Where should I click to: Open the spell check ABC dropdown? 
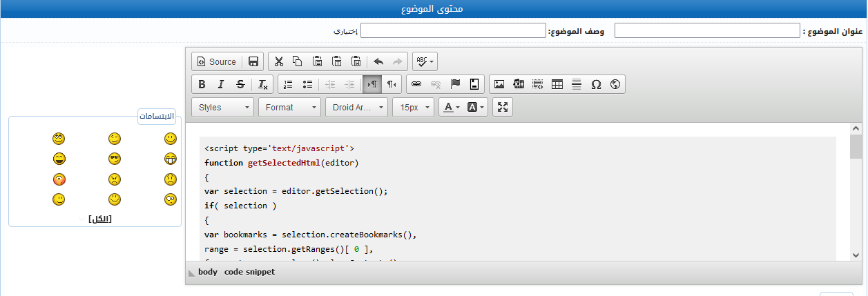(x=425, y=61)
